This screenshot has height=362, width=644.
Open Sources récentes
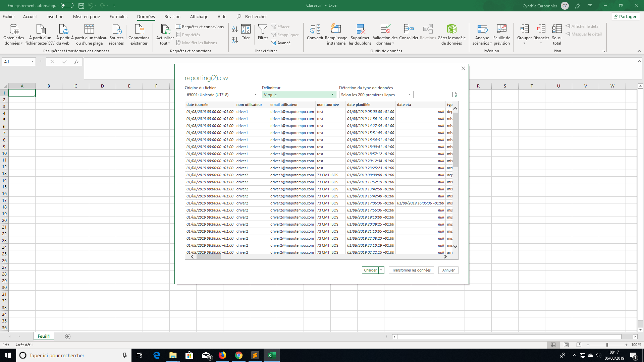point(116,35)
